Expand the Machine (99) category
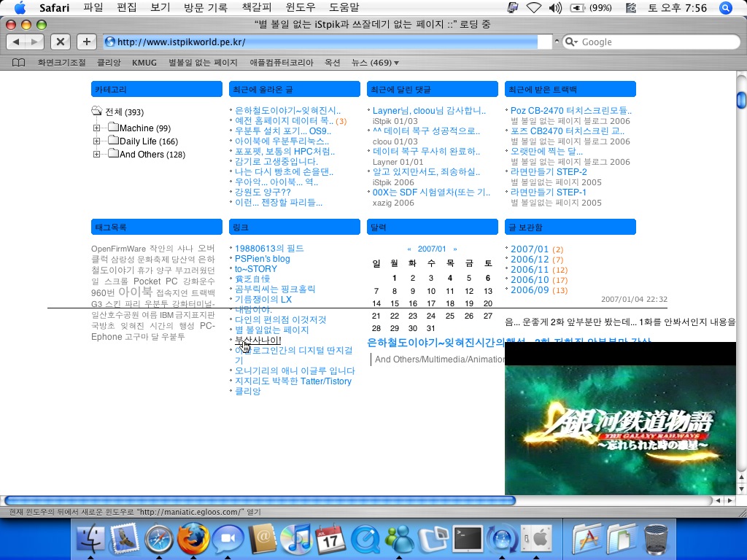Screen dimensions: 747x560 [96, 128]
